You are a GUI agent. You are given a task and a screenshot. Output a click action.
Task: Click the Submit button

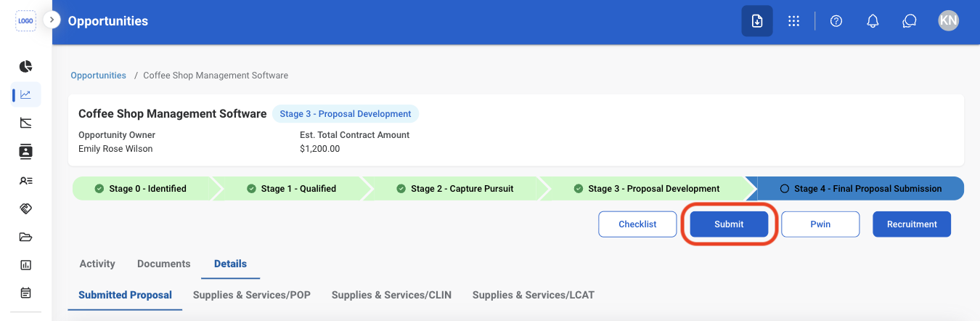[729, 224]
